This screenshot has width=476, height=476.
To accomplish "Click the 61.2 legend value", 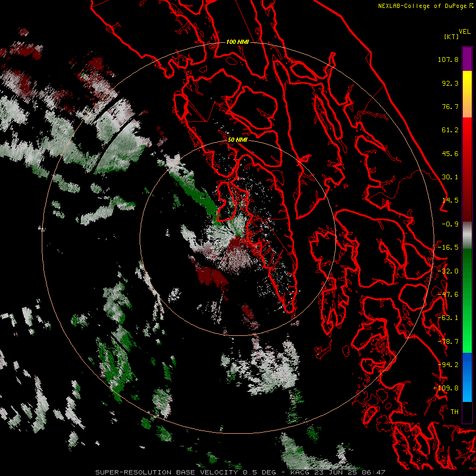I will 450,130.
